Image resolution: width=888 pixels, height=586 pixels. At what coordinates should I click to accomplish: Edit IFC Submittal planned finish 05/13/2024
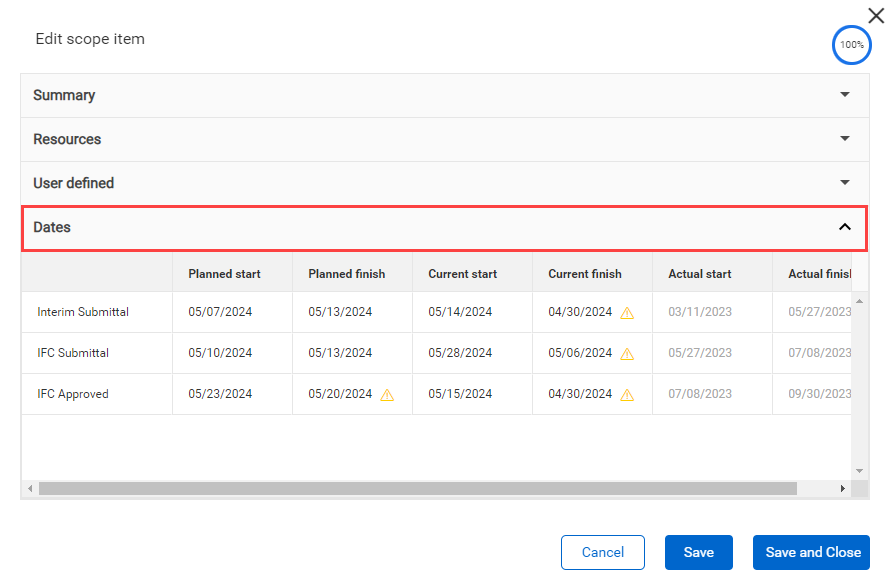(x=340, y=353)
